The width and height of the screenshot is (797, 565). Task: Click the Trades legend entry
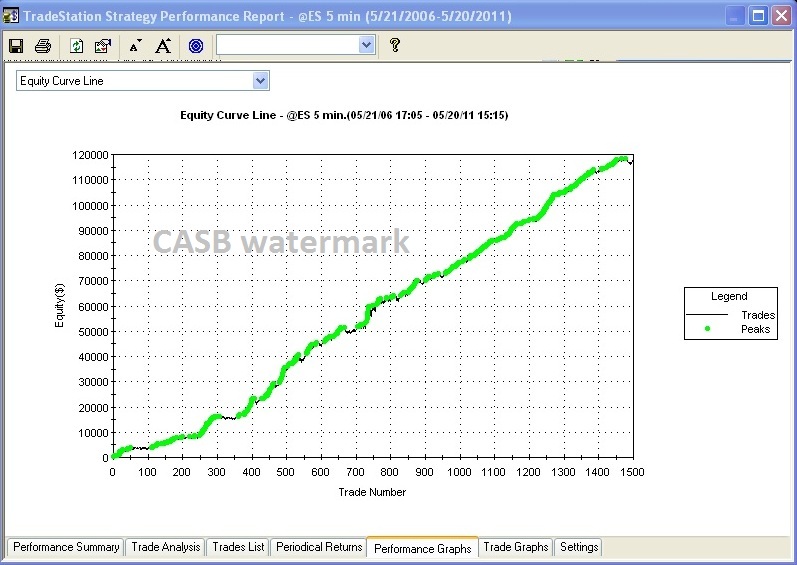(x=730, y=315)
